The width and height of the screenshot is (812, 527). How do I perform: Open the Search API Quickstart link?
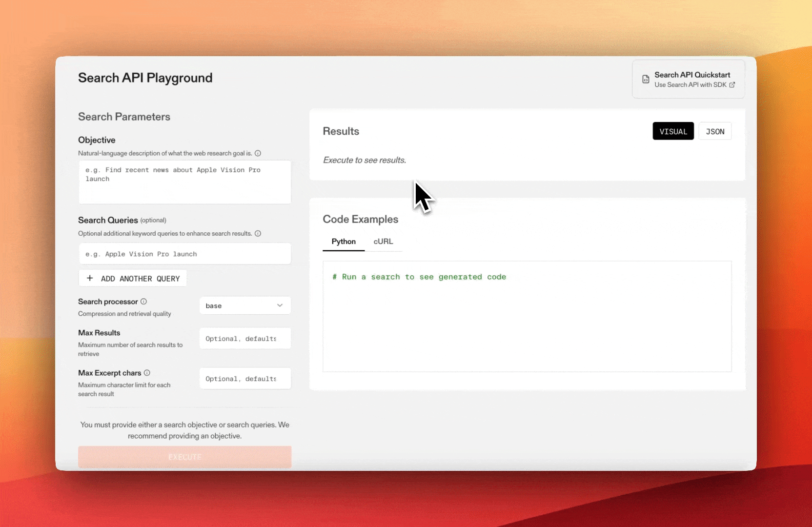pyautogui.click(x=688, y=79)
